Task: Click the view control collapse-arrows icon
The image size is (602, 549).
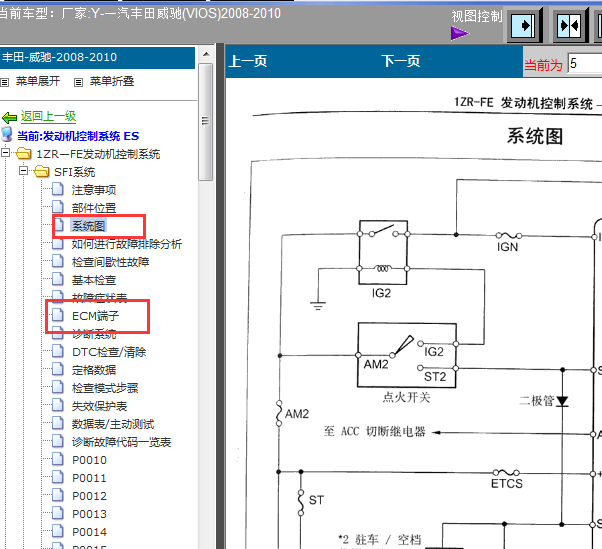Action: (x=569, y=26)
